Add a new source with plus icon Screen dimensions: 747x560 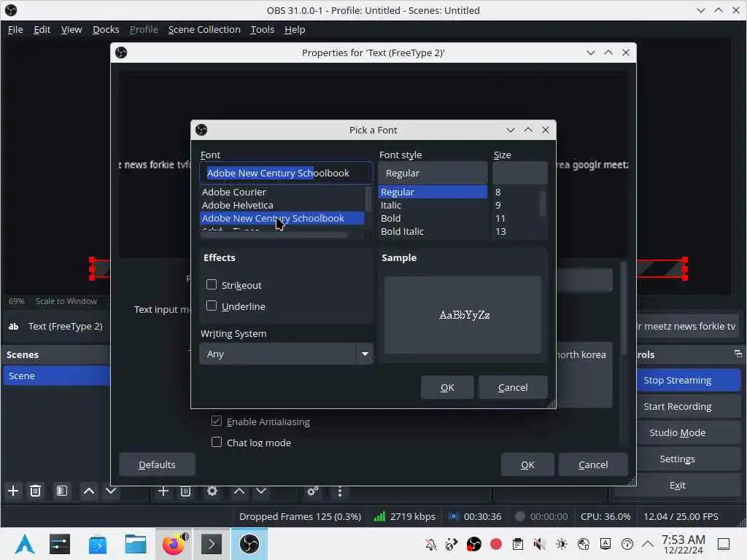coord(163,491)
